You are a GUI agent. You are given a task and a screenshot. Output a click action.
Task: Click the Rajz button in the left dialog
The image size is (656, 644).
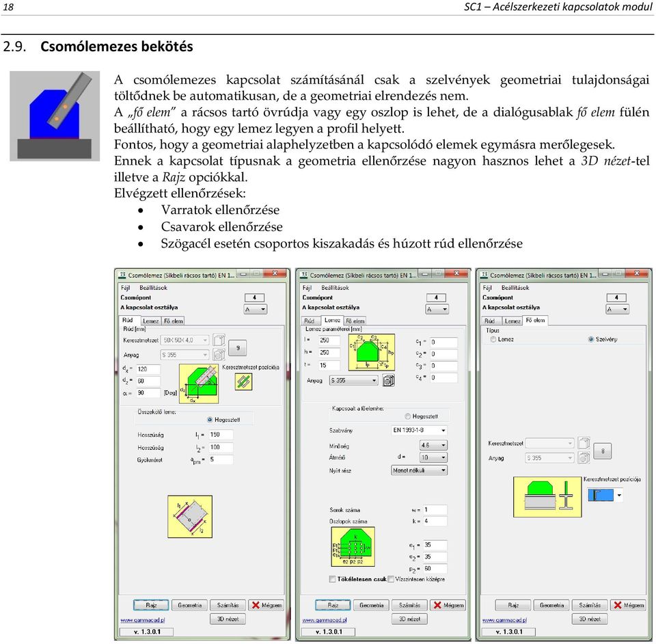tap(151, 605)
